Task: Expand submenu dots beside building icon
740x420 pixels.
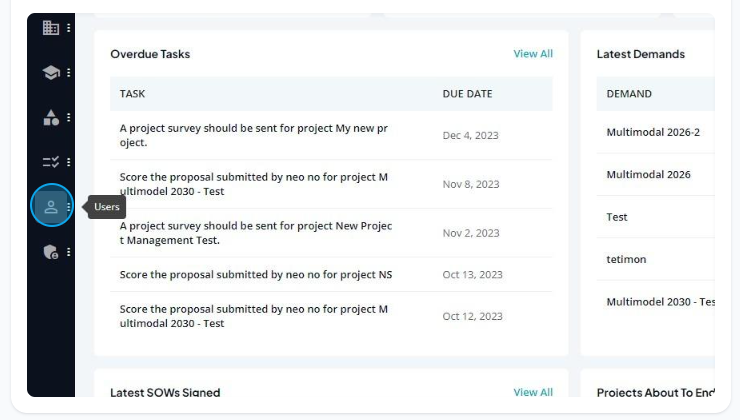Action: (69, 28)
